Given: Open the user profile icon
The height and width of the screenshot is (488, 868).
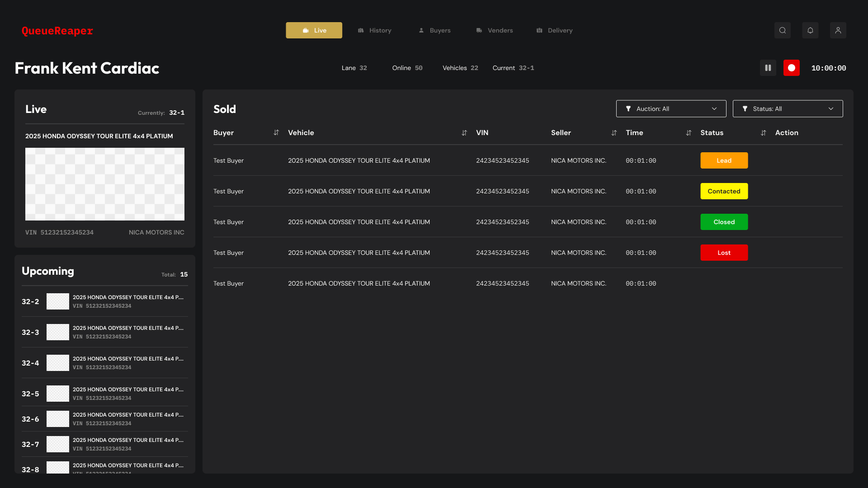Looking at the screenshot, I should [x=838, y=30].
